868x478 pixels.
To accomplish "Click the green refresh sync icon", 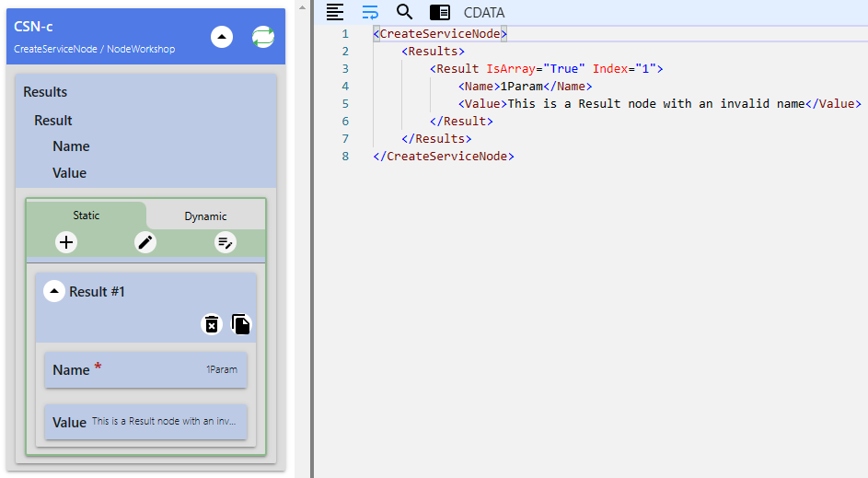I will [x=263, y=37].
